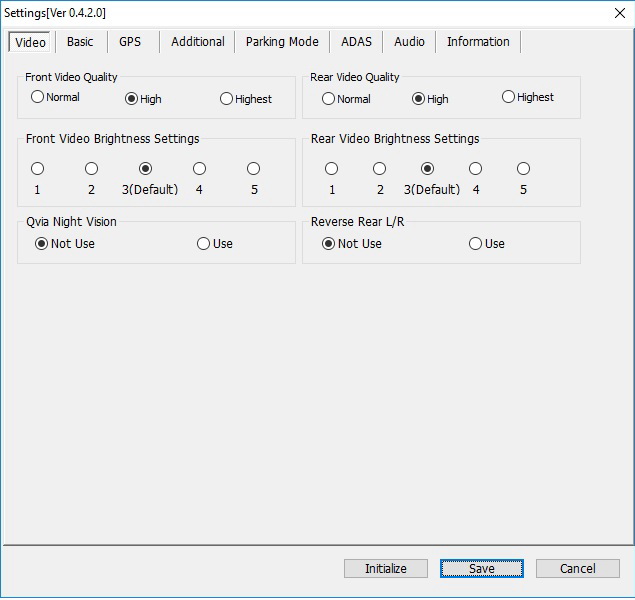Select the ADAS tab
This screenshot has height=600, width=635.
pyautogui.click(x=356, y=42)
